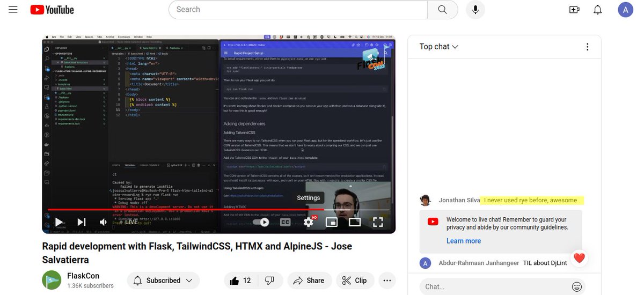Mute the video volume
The width and height of the screenshot is (644, 295).
[104, 222]
